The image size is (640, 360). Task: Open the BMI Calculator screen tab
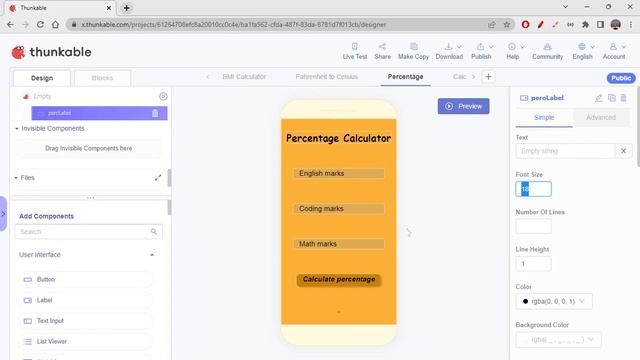(x=244, y=77)
